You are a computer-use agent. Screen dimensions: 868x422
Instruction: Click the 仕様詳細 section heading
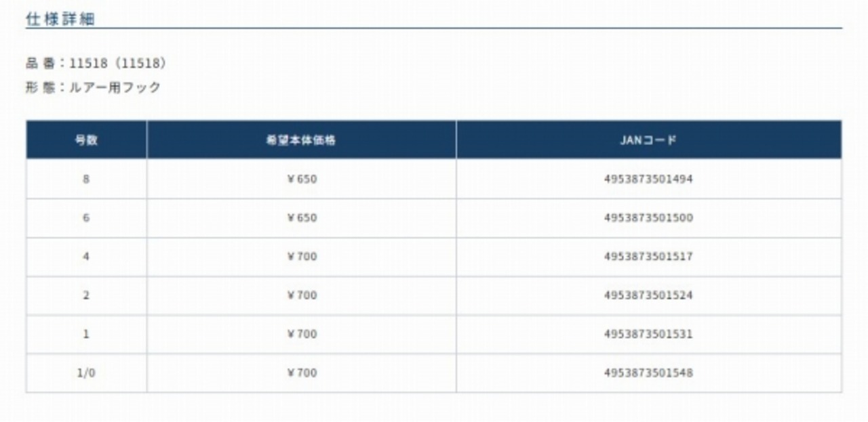click(60, 20)
